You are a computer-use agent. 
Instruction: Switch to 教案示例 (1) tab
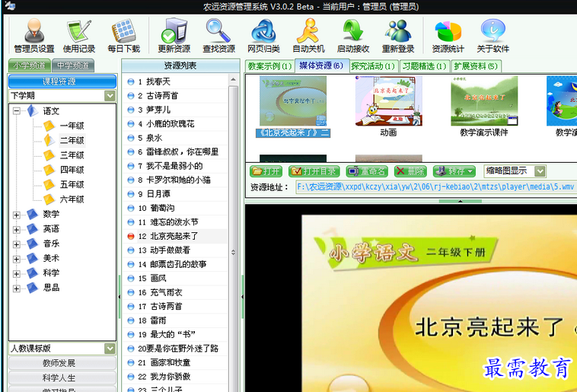pos(269,66)
